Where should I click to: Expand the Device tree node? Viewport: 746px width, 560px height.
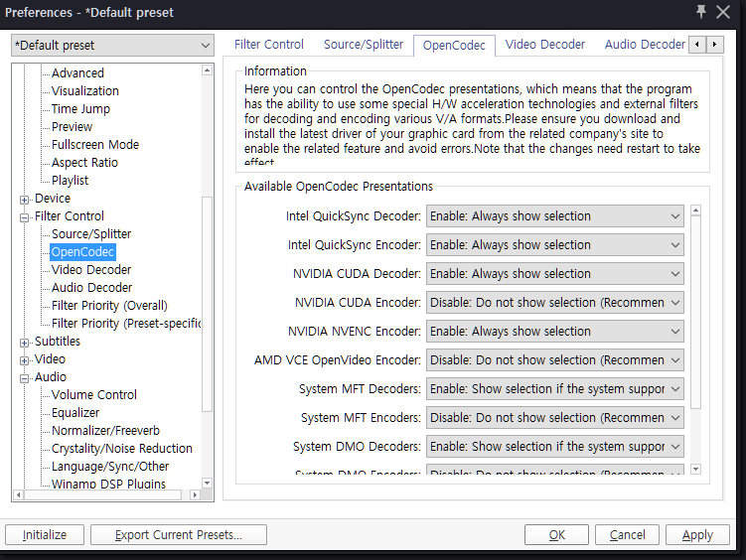pyautogui.click(x=25, y=199)
